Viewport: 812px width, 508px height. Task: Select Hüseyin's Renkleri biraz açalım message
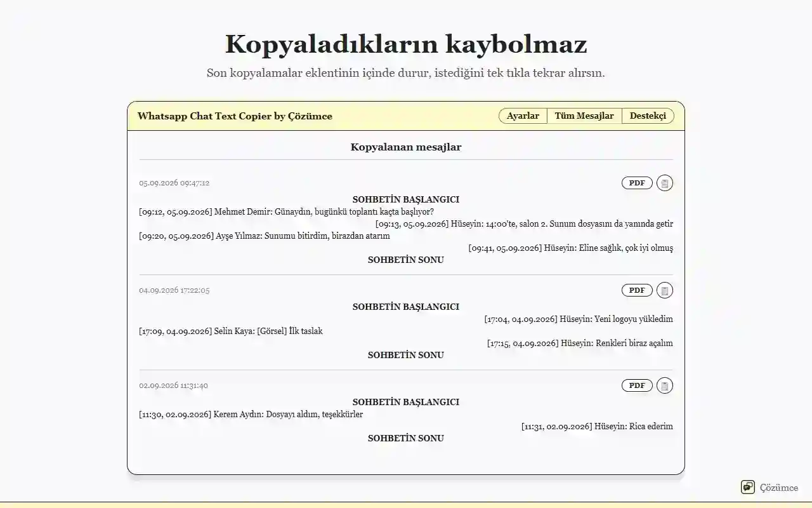(x=580, y=343)
